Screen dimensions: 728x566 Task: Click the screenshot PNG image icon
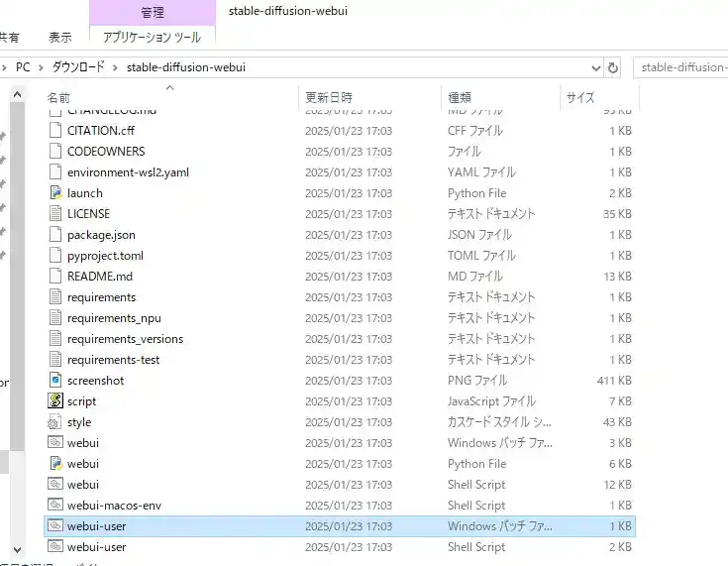click(55, 380)
